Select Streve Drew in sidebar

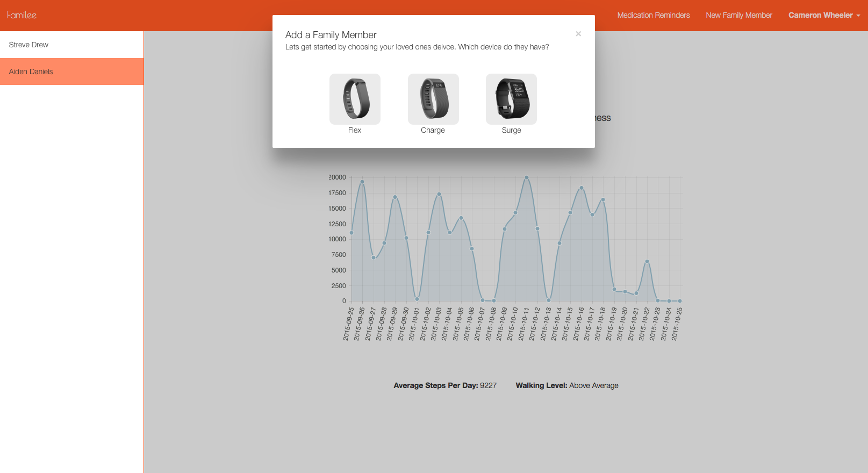71,45
